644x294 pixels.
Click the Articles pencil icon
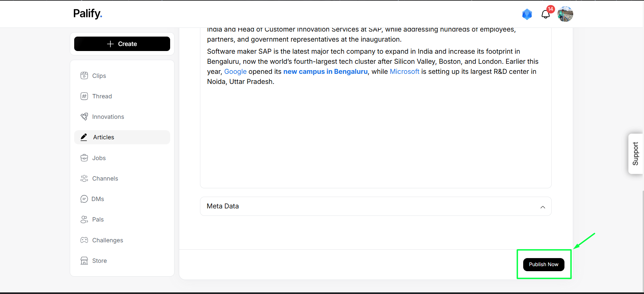[84, 137]
